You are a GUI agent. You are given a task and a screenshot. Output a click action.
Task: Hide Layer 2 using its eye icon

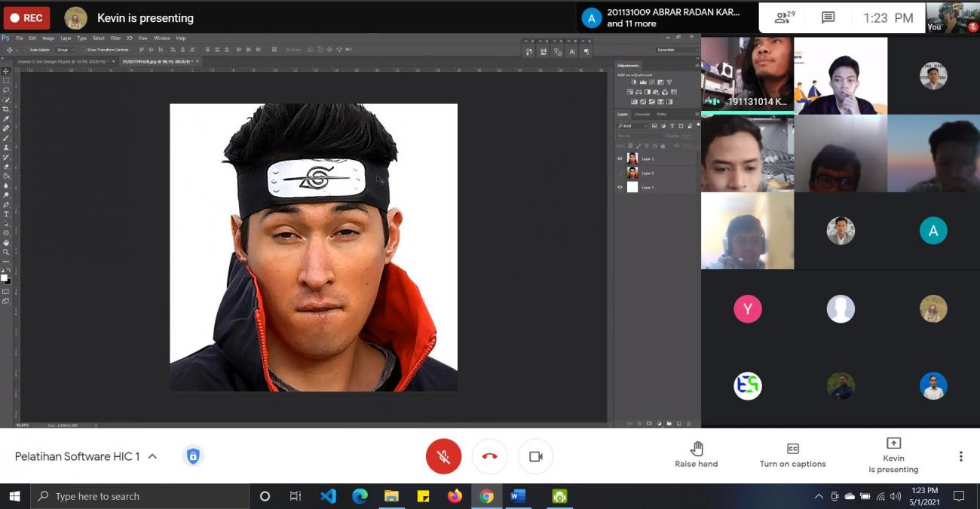620,158
